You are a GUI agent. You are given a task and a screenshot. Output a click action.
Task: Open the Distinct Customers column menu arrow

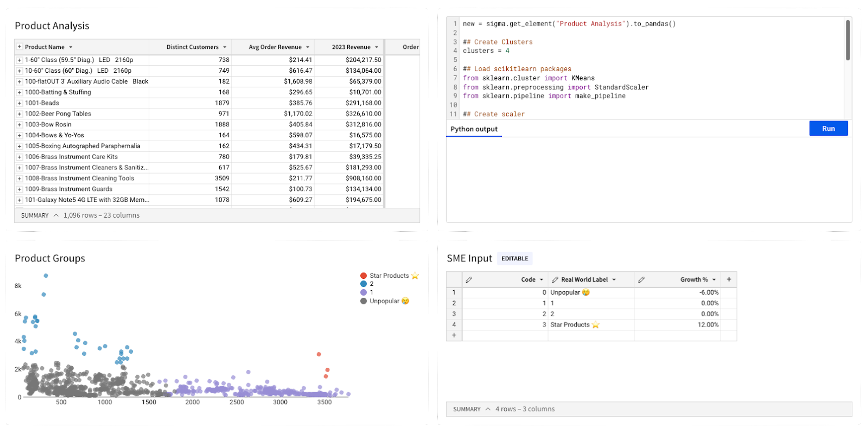click(x=225, y=47)
